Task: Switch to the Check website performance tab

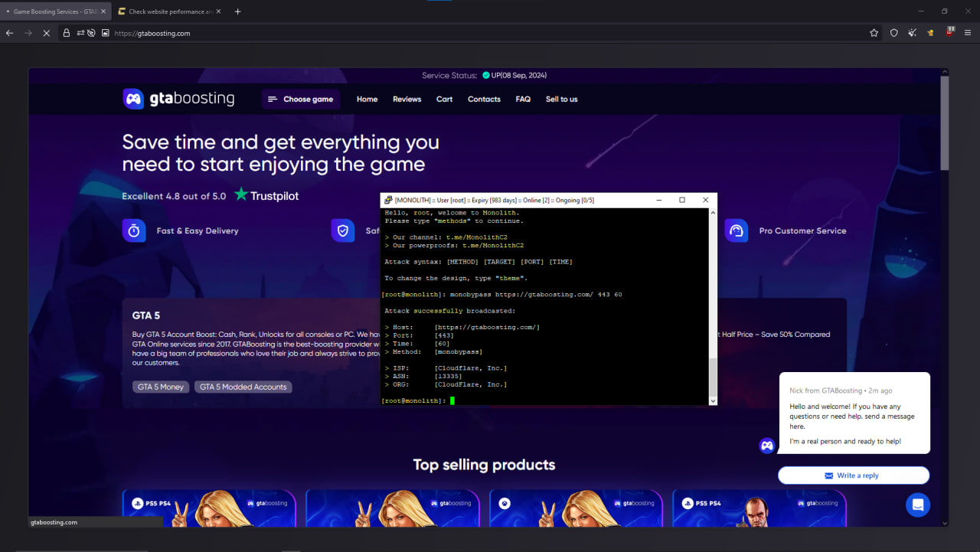Action: 168,11
